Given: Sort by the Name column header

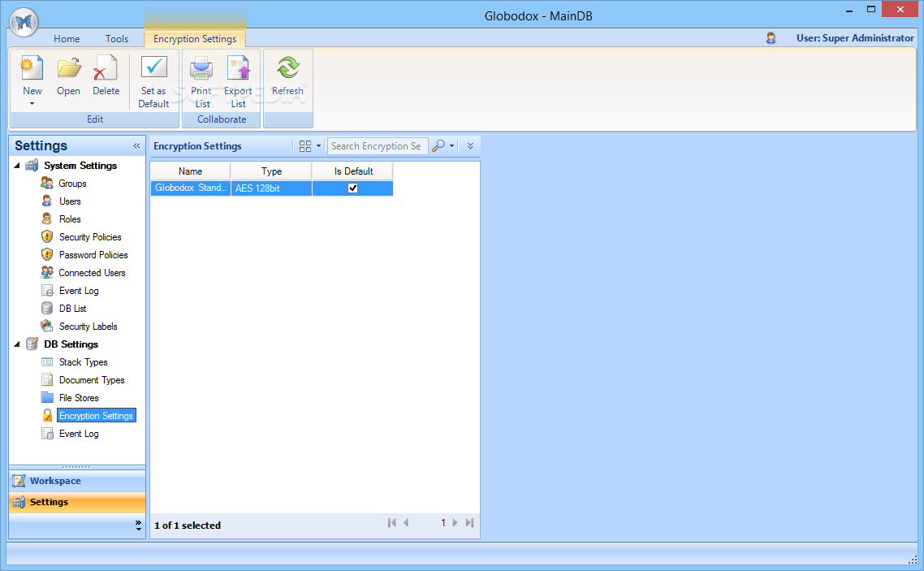Looking at the screenshot, I should (190, 171).
